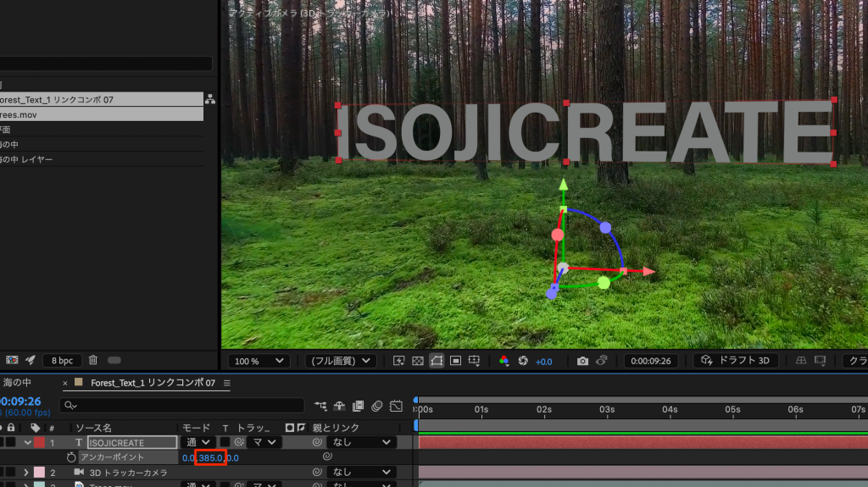Open the 100% magnification dropdown

[258, 361]
